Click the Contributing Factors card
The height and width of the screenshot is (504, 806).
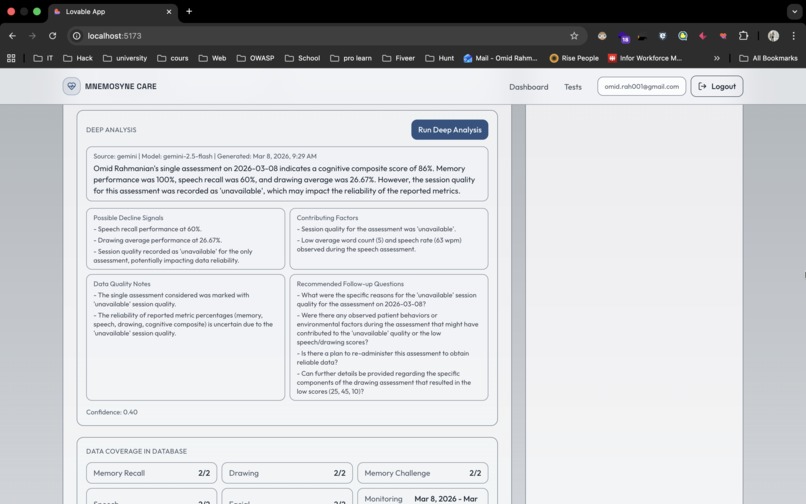pos(389,239)
